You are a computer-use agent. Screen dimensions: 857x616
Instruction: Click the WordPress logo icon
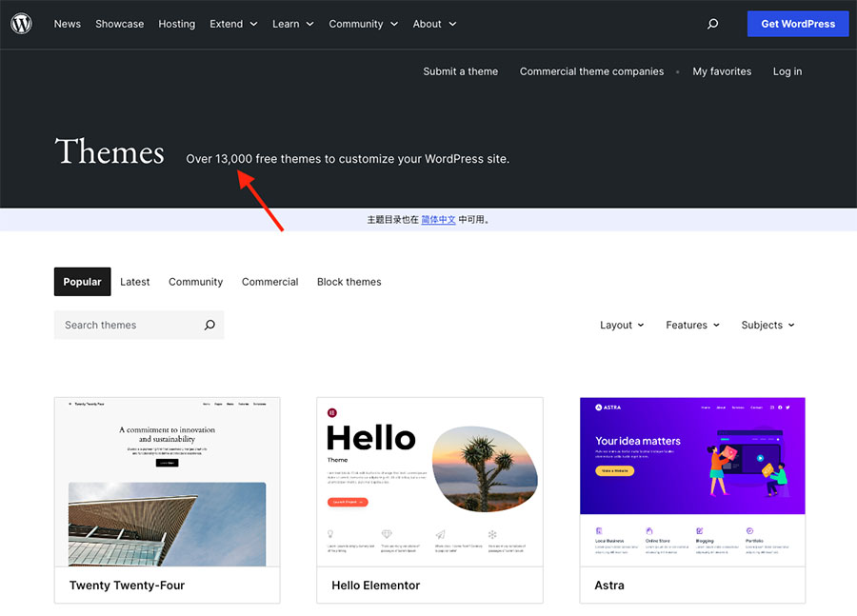coord(21,24)
